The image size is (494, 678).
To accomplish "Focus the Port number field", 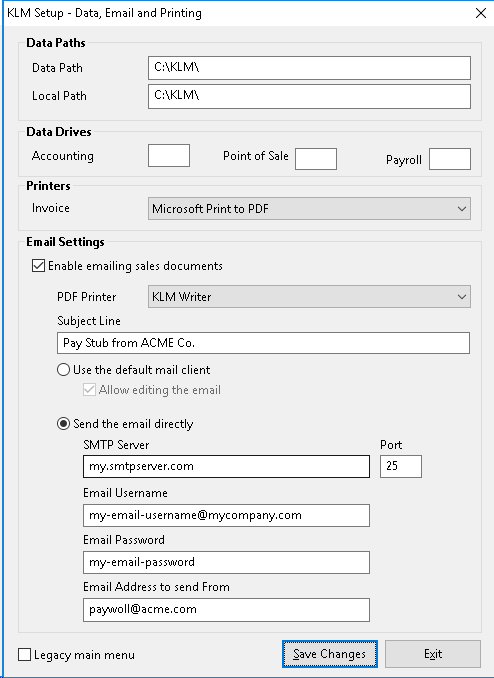I will [x=401, y=466].
